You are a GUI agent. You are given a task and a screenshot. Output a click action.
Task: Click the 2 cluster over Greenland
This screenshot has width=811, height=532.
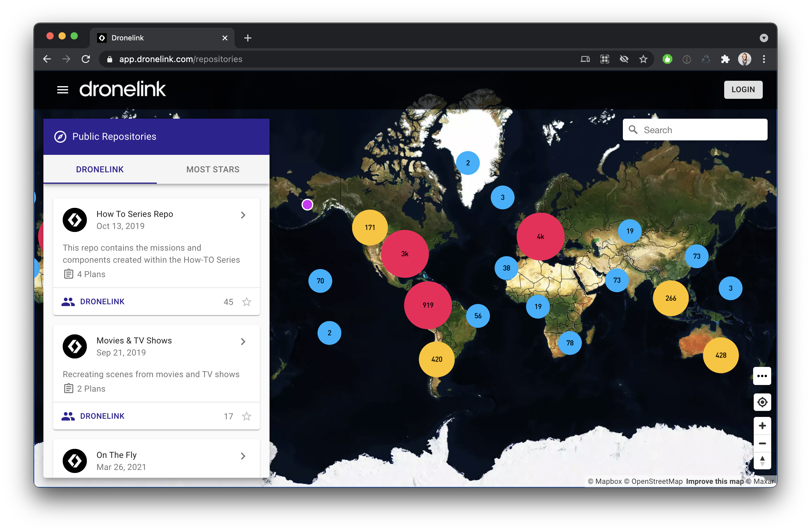point(468,163)
